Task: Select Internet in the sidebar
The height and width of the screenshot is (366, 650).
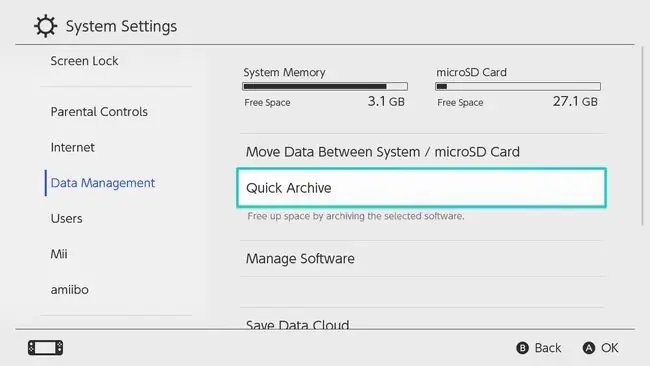Action: pyautogui.click(x=73, y=147)
